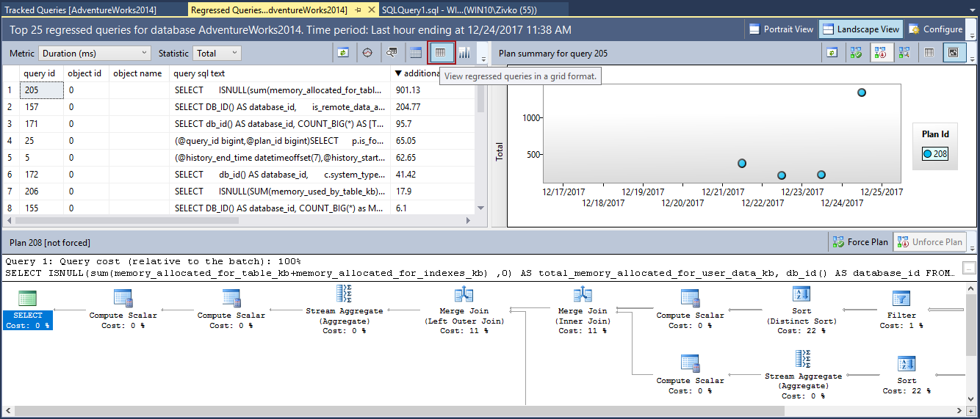Click the force plan icon with green check
The height and width of the screenshot is (419, 980).
pos(855,53)
